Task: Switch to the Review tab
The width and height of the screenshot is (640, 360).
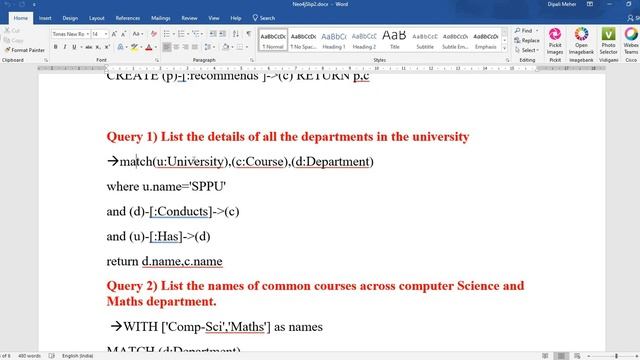Action: [189, 18]
